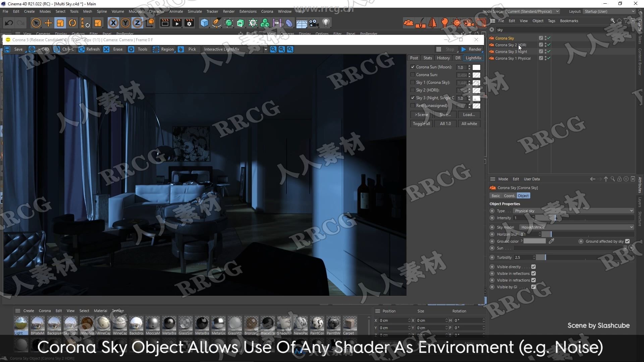
Task: Open the Corona menu
Action: [267, 11]
